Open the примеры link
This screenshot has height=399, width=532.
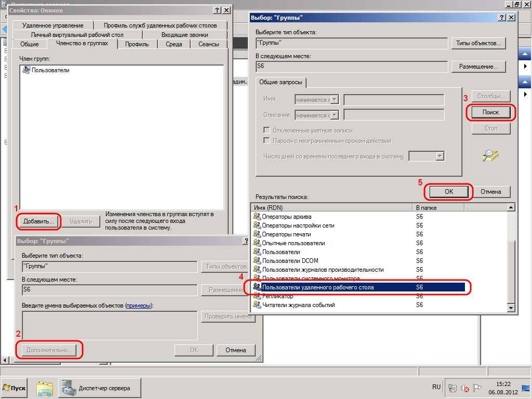(139, 305)
